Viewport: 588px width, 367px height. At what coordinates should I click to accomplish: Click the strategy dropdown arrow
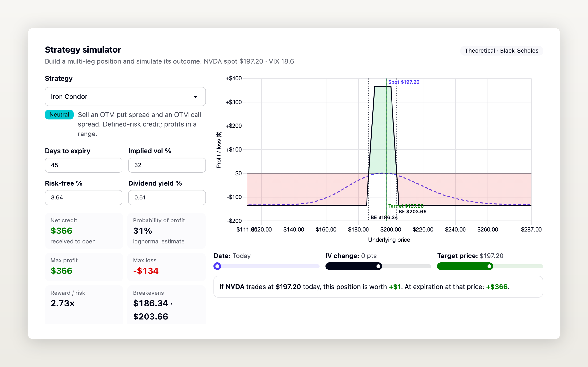tap(196, 97)
